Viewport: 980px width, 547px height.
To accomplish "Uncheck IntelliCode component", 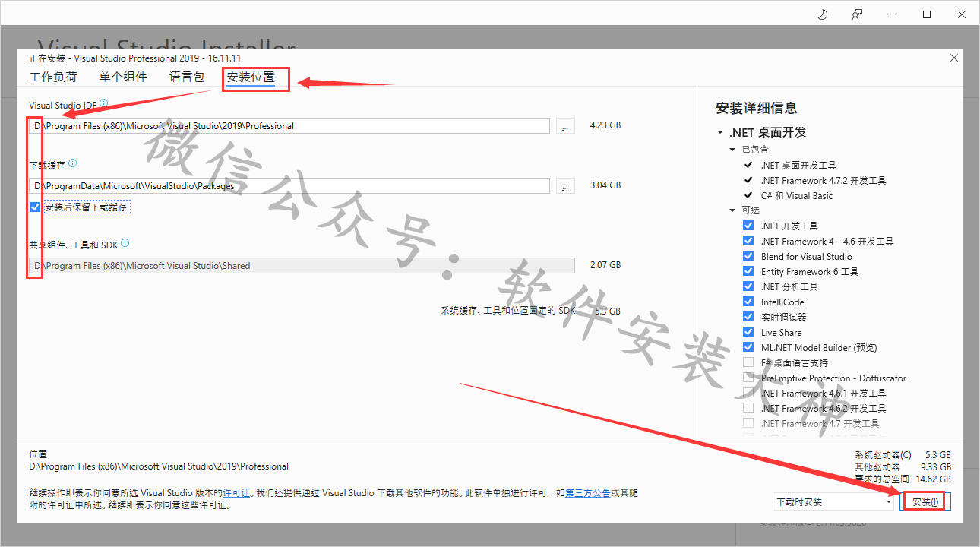I will point(748,302).
